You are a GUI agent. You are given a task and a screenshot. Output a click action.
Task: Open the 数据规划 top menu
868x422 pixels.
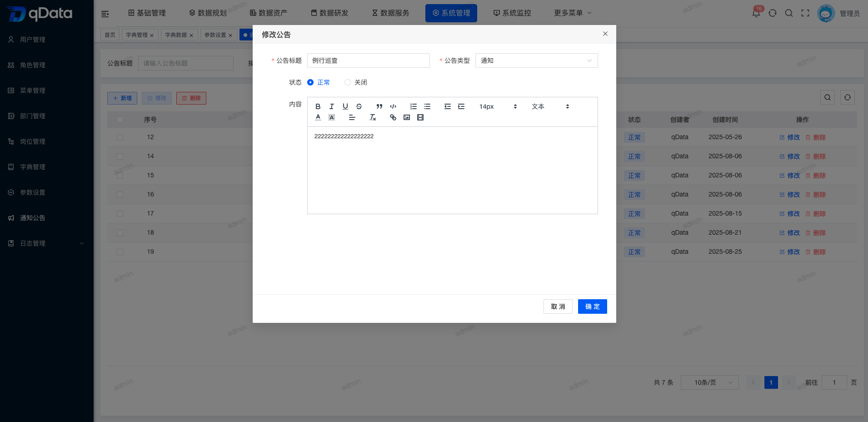point(208,13)
